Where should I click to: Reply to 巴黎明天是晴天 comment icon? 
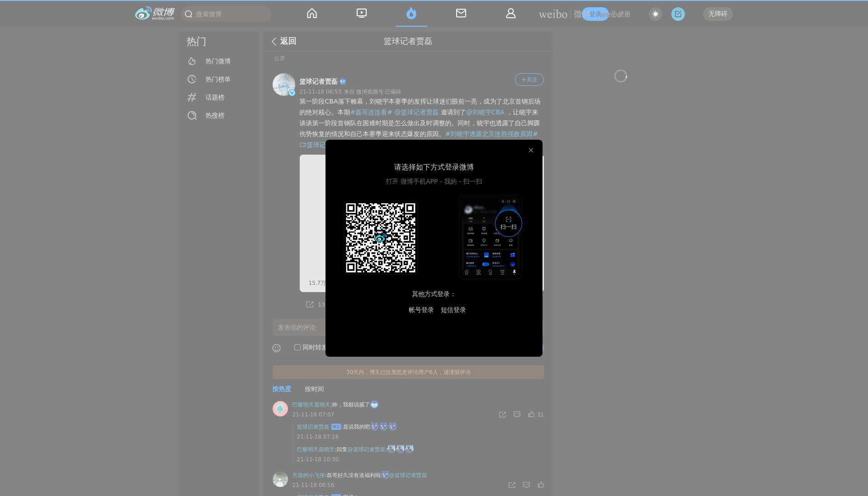[x=517, y=414]
